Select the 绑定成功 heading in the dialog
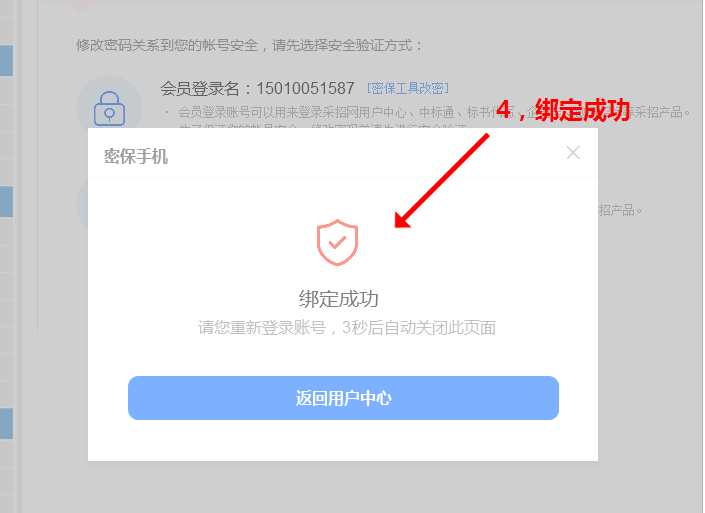Image resolution: width=705 pixels, height=513 pixels. 339,299
